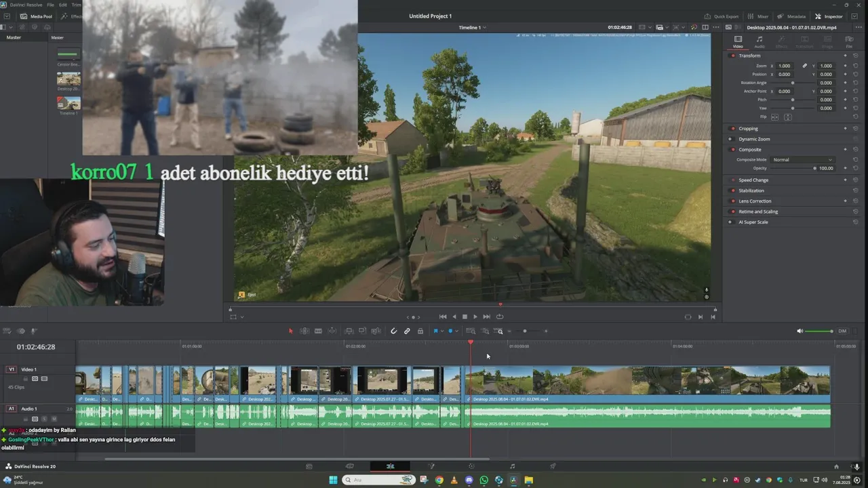Open the Metadata panel
The image size is (868, 488).
click(x=791, y=16)
